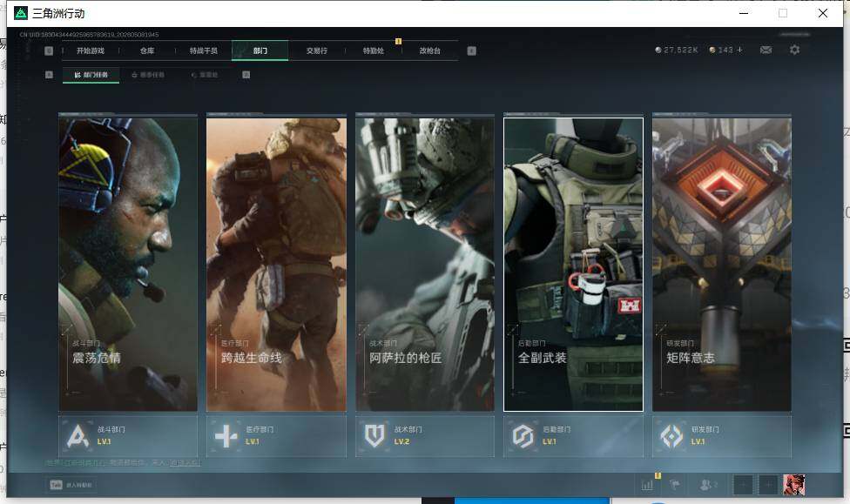Click the left nav key hint before 开始游戏
This screenshot has height=504, width=850.
click(49, 50)
